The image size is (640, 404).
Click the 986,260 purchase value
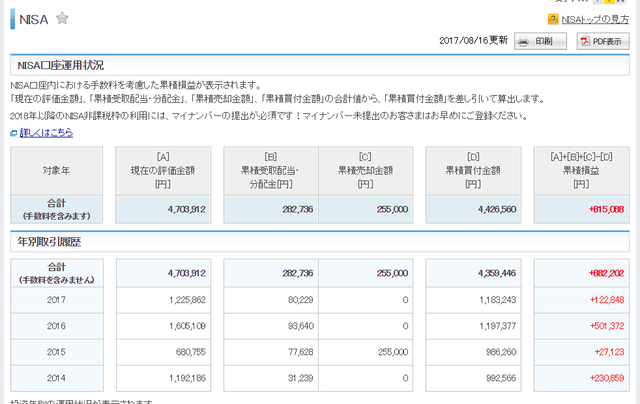pos(501,352)
